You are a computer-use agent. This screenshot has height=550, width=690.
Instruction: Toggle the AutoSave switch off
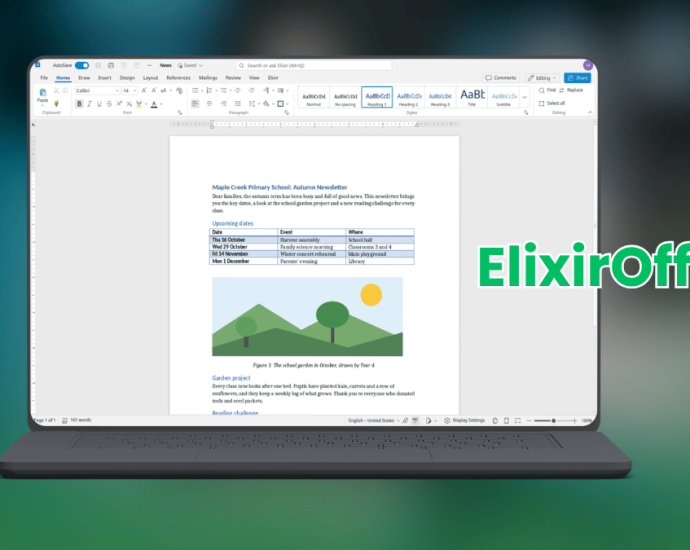pos(82,66)
